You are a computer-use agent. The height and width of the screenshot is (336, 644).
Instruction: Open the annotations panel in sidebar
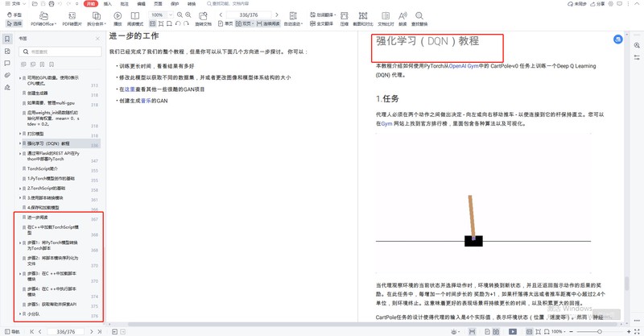click(7, 64)
